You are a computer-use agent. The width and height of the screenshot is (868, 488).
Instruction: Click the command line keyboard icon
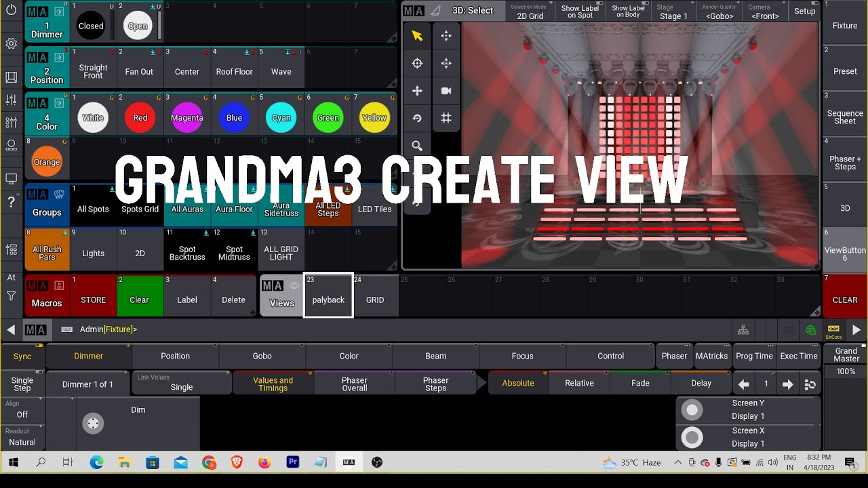tap(66, 329)
